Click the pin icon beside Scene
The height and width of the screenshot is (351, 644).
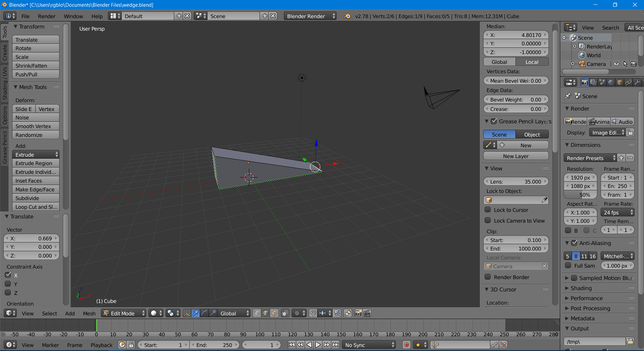click(x=568, y=96)
